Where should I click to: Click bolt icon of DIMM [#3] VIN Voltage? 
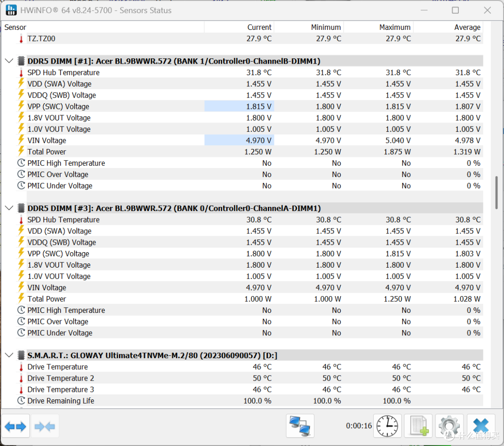(21, 287)
